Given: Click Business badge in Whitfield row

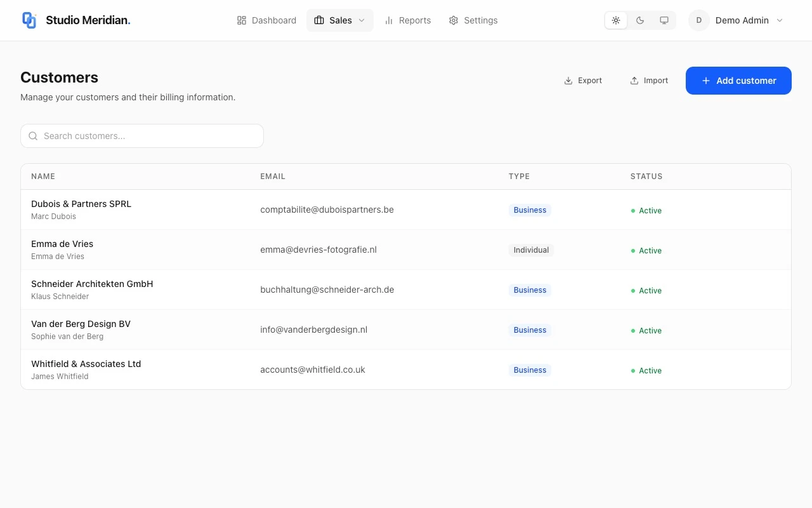Looking at the screenshot, I should click(x=530, y=370).
